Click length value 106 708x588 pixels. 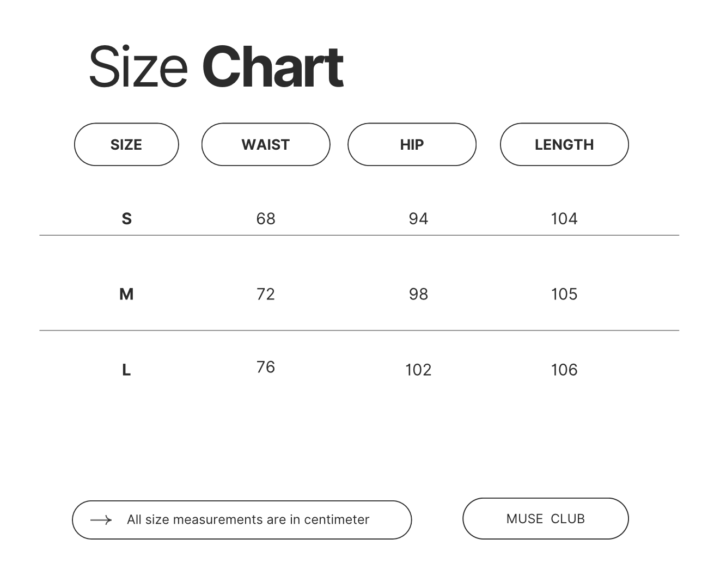564,370
